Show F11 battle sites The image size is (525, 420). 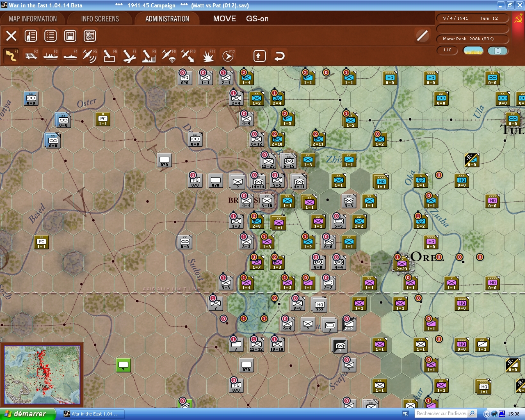pyautogui.click(x=208, y=56)
